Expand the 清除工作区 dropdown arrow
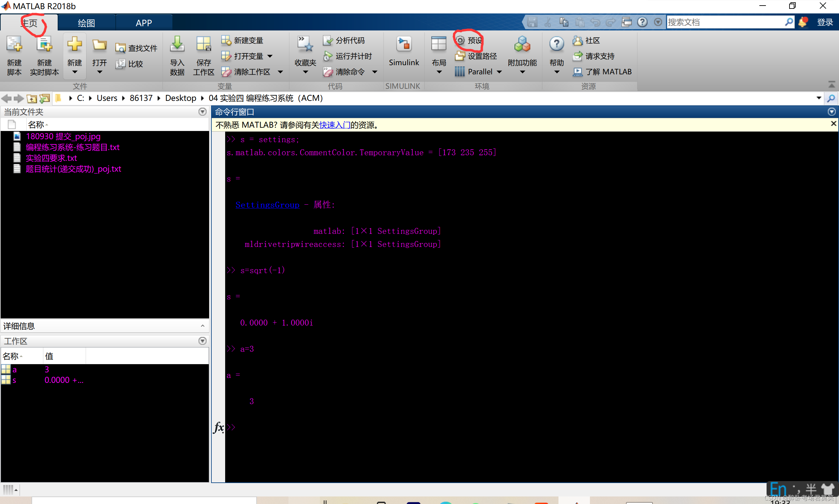839x504 pixels. pos(280,72)
